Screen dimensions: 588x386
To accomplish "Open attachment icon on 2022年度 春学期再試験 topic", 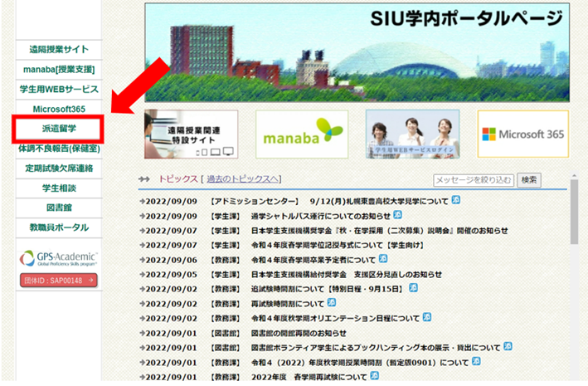I will 374,376.
